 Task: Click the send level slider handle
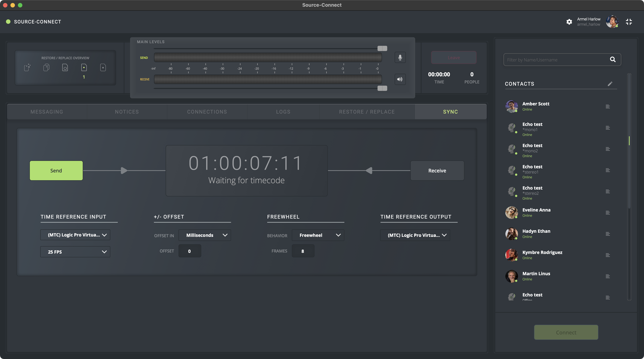[382, 48]
